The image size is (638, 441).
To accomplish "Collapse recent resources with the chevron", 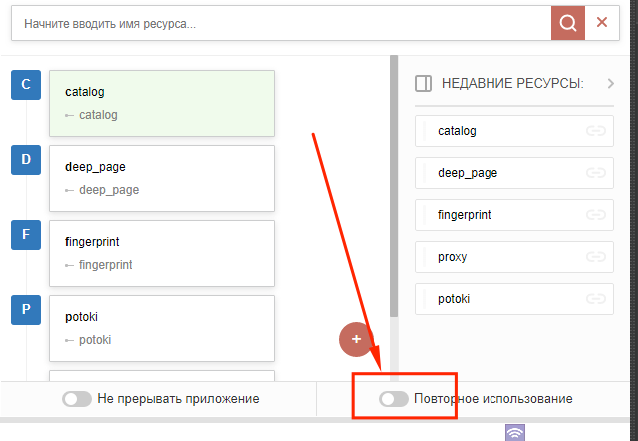I will point(610,83).
